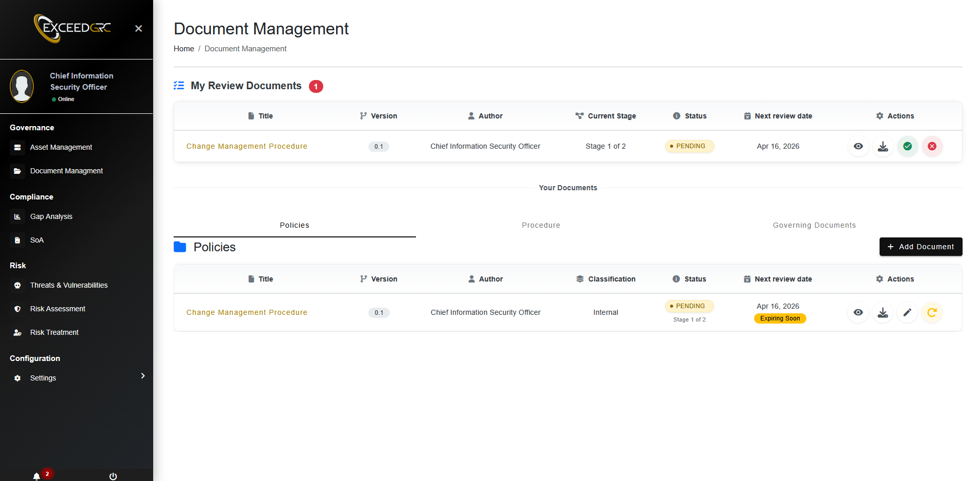Switch to the Governing Documents tab
Image resolution: width=980 pixels, height=481 pixels.
(814, 225)
